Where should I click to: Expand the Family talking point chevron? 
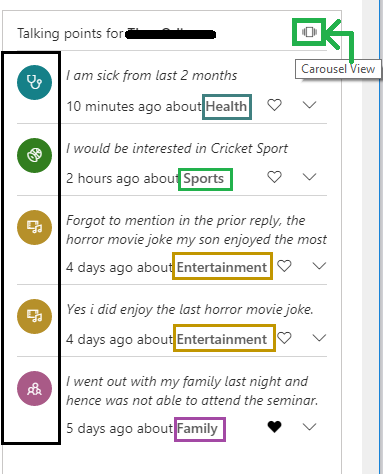click(309, 427)
